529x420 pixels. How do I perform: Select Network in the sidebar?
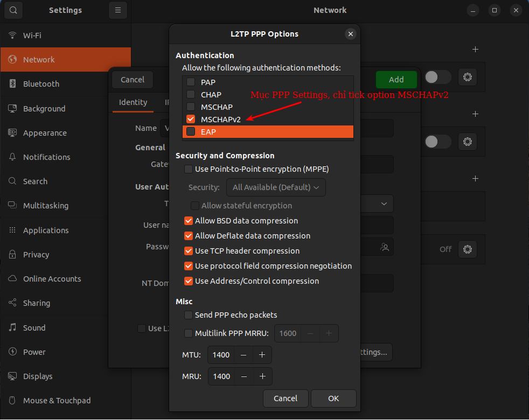[65, 59]
